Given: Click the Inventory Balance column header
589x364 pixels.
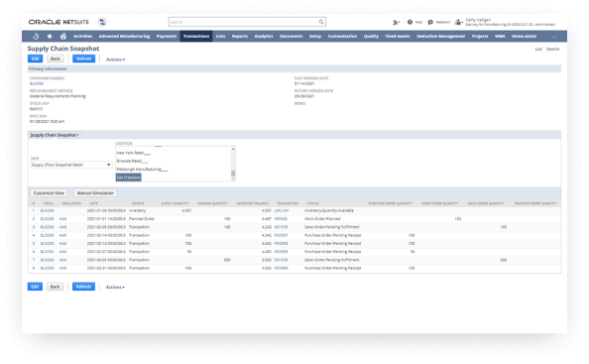Looking at the screenshot, I should click(x=253, y=203).
